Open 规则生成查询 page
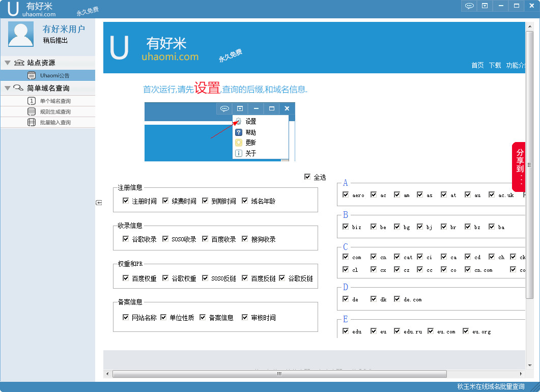540x392 pixels. (x=48, y=111)
